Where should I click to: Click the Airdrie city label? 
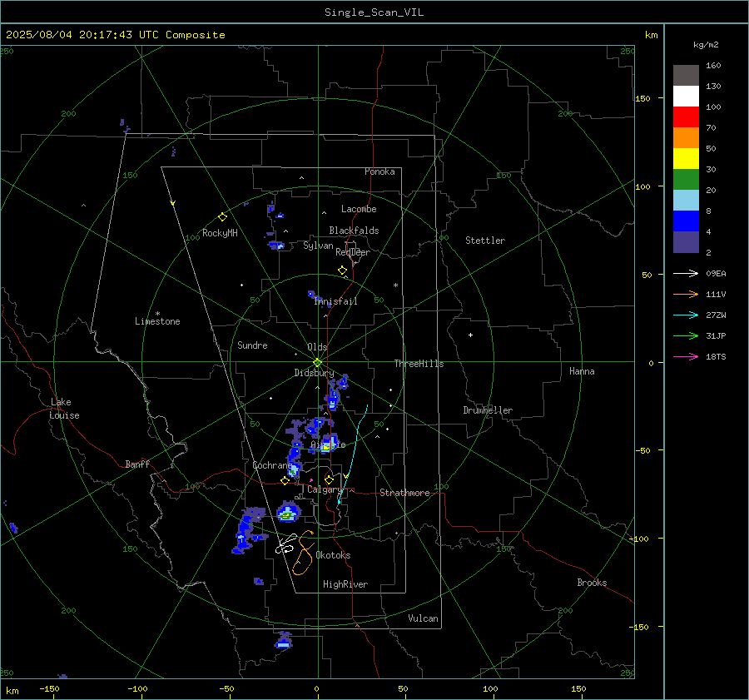point(328,444)
